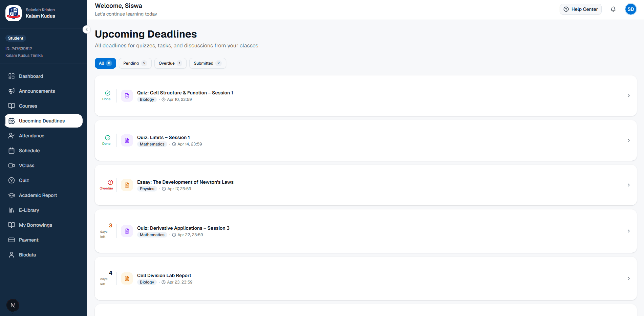This screenshot has width=644, height=316.
Task: Click the VClass camera icon
Action: (12, 165)
